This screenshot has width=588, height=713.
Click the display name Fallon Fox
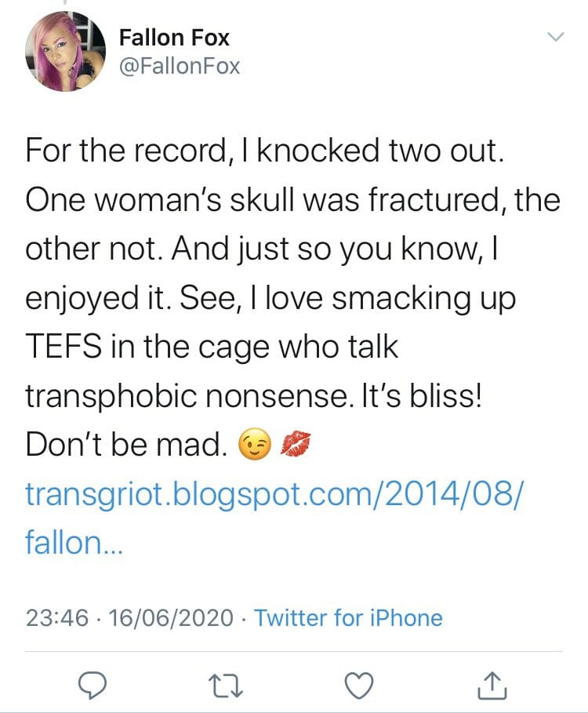pyautogui.click(x=174, y=38)
